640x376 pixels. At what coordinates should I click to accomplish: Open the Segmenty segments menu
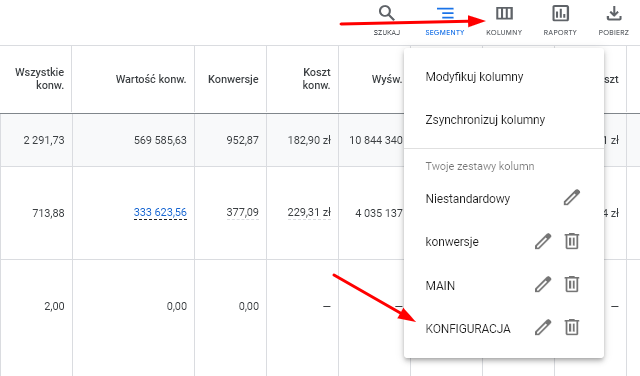[444, 20]
